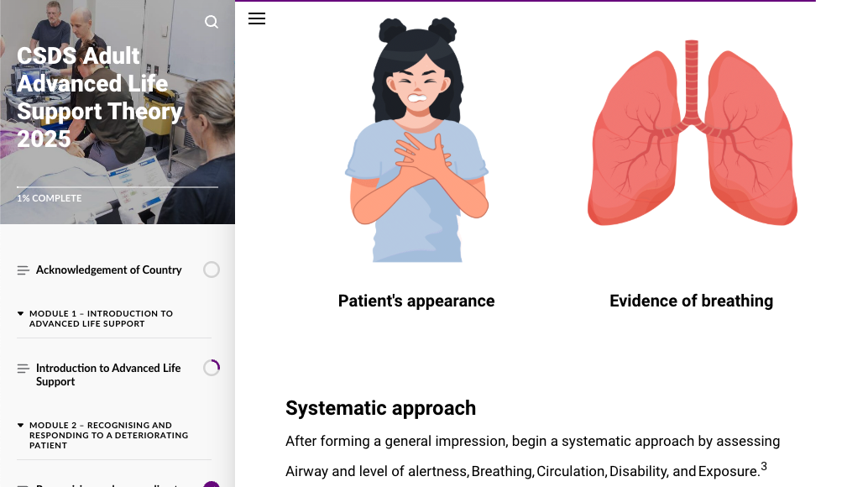Toggle the hamburger sidebar menu icon
This screenshot has width=868, height=487.
tap(257, 18)
